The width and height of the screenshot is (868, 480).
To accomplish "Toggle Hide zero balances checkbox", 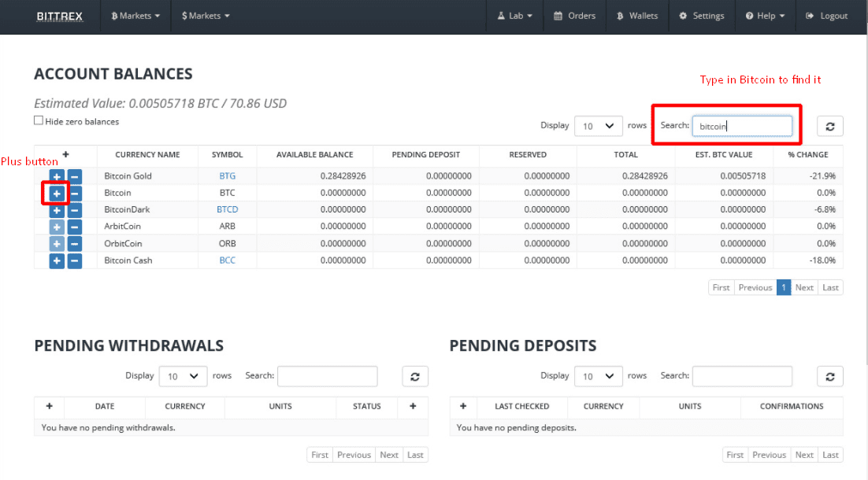I will pos(38,120).
